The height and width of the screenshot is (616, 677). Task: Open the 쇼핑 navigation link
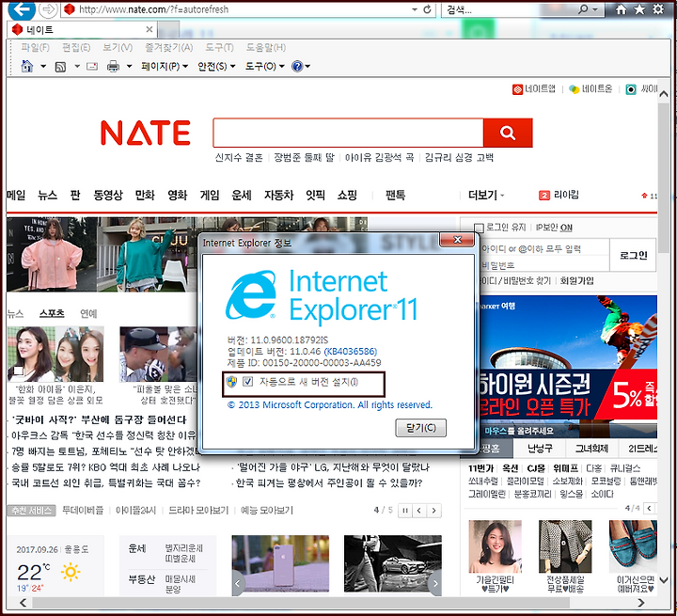[347, 196]
